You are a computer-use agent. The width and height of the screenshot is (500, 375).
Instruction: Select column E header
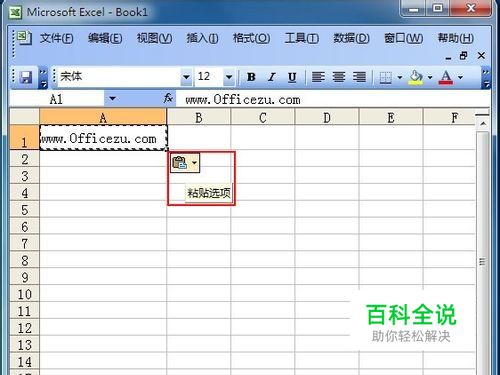[x=391, y=117]
